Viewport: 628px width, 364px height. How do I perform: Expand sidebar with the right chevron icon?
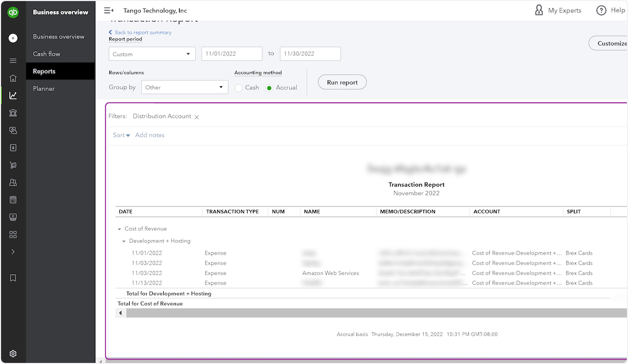click(x=13, y=252)
